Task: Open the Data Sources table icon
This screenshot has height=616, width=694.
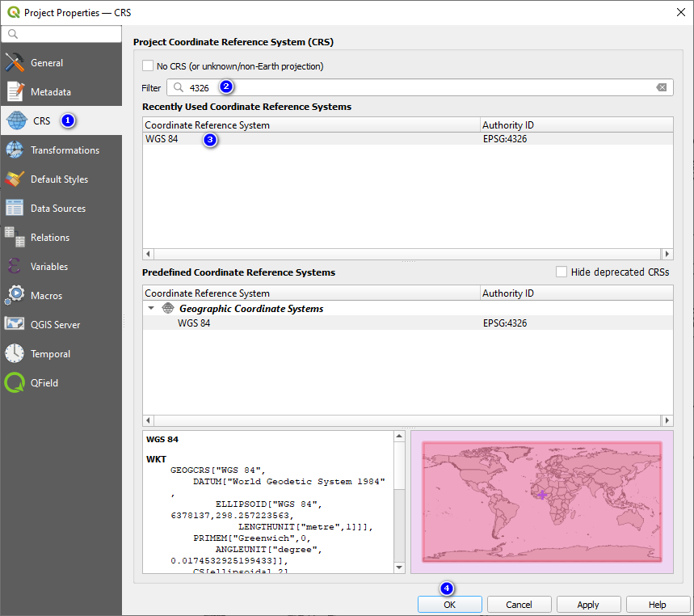Action: point(15,208)
